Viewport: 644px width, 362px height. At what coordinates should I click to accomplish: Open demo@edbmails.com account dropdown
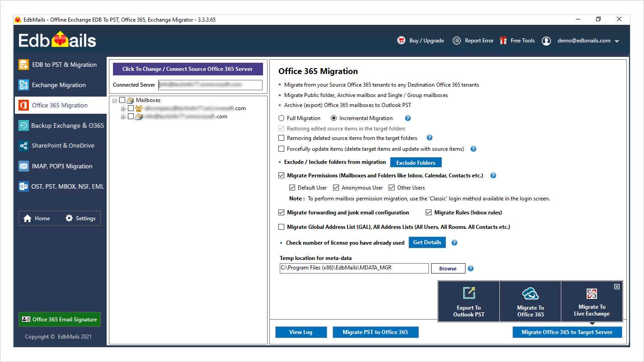point(616,41)
